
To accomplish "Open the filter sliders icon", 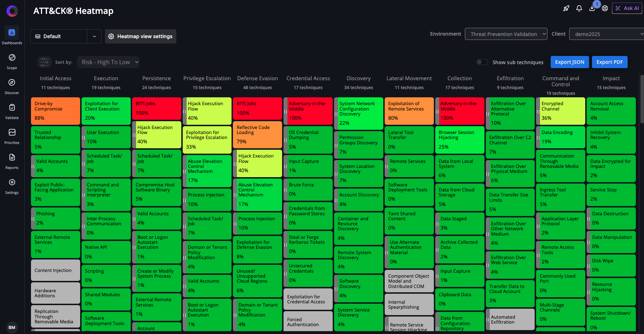I will click(45, 62).
